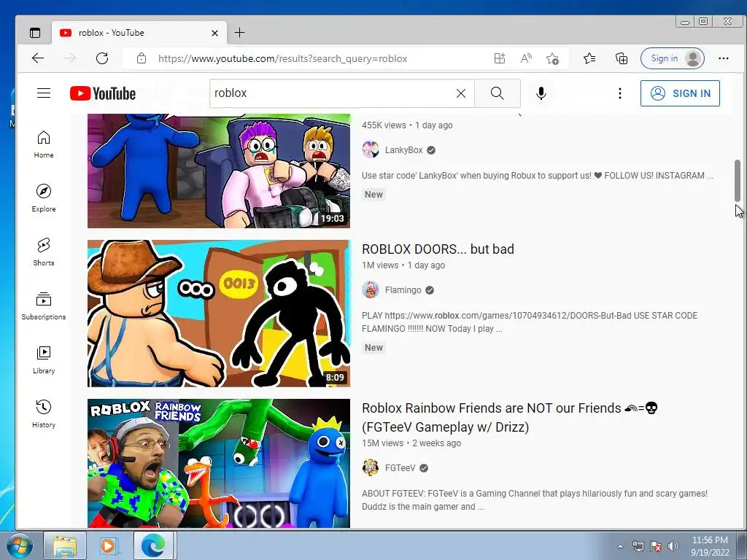Open the Windows Start menu

[x=20, y=545]
